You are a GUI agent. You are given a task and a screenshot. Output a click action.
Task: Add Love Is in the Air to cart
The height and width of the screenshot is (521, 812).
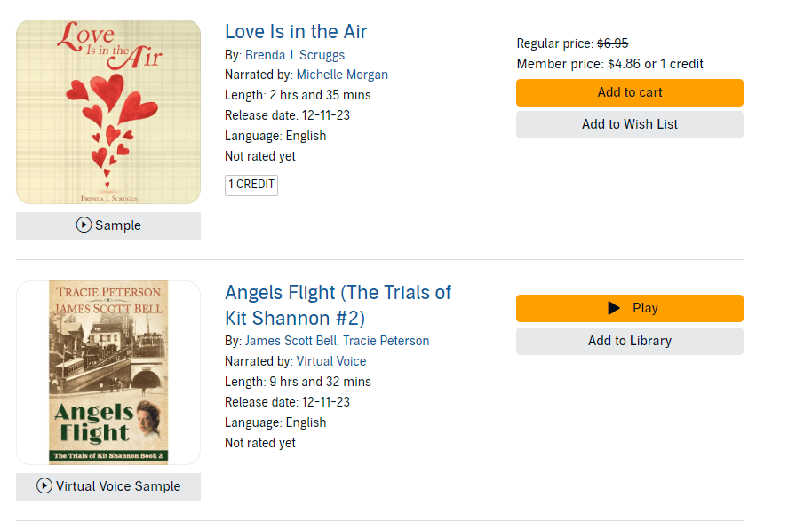629,92
